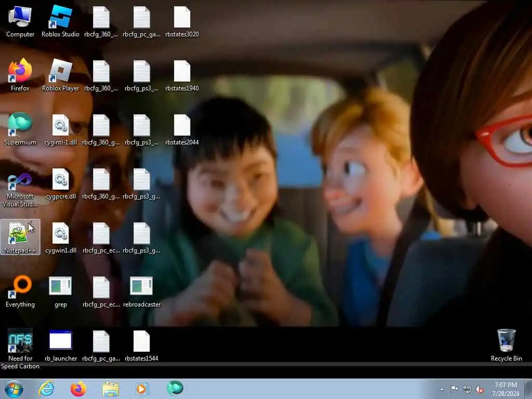Select the grep application icon
This screenshot has width=532, height=399.
pyautogui.click(x=60, y=292)
